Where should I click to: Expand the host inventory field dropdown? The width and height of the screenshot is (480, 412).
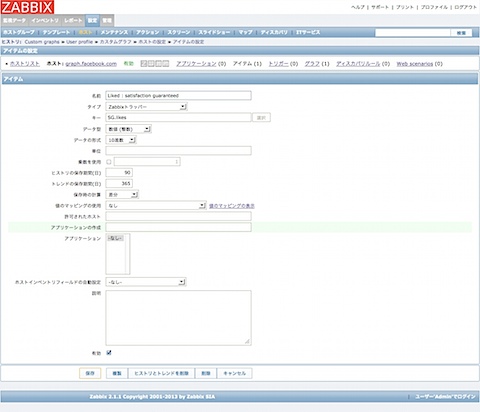pos(146,282)
